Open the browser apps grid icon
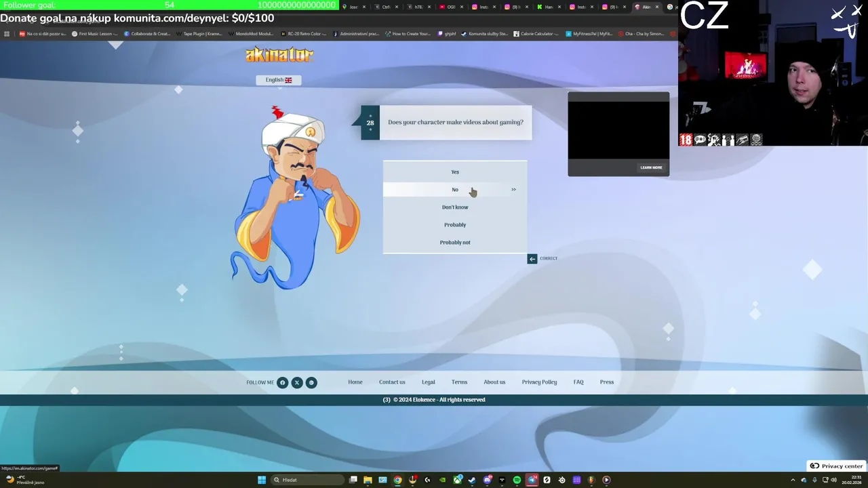This screenshot has width=868, height=488. click(7, 33)
